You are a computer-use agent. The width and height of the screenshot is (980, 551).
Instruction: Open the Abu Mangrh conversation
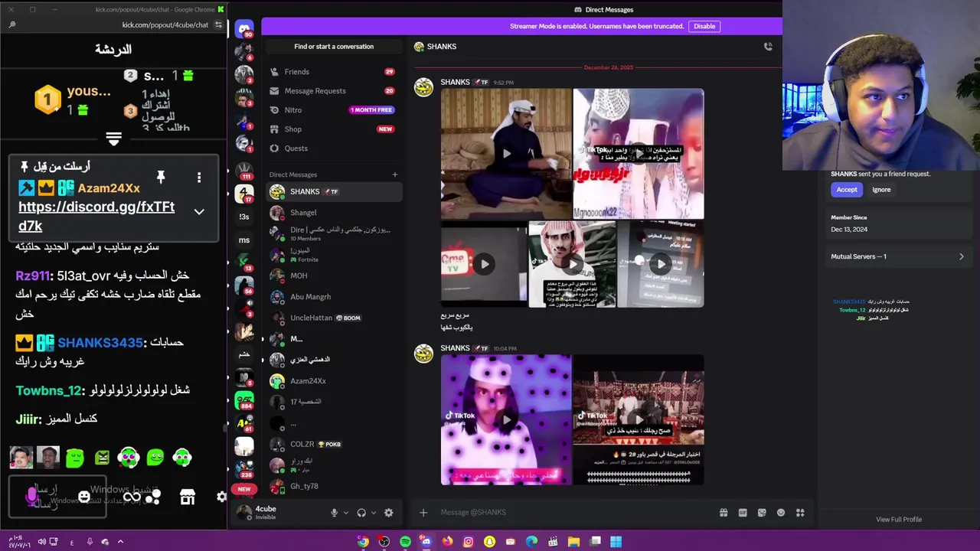click(x=332, y=297)
